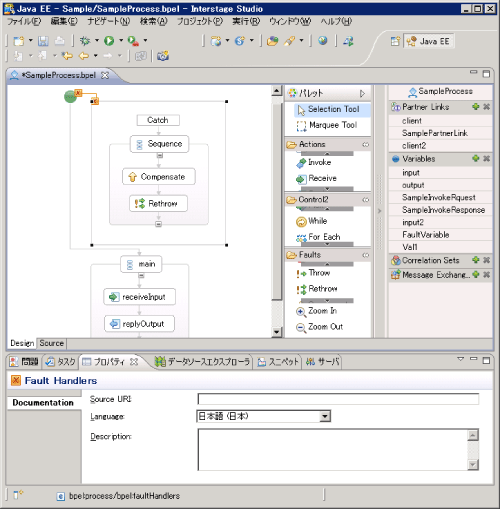Add a new Partner Link with plus icon
Image resolution: width=500 pixels, height=509 pixels.
[476, 107]
